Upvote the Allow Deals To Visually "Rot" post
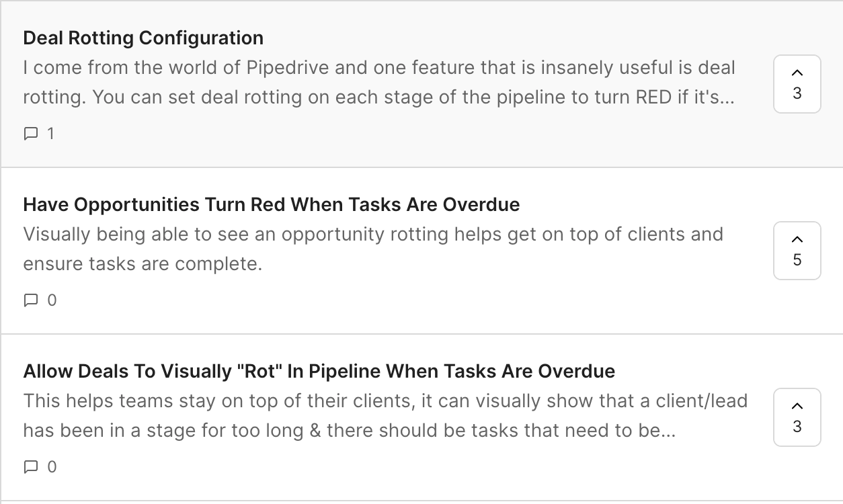Image resolution: width=843 pixels, height=504 pixels. 797,417
